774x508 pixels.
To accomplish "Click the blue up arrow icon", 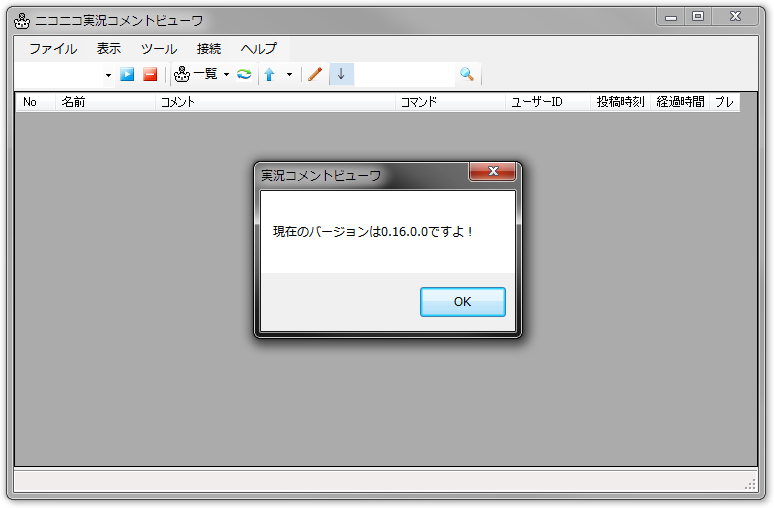I will click(270, 74).
